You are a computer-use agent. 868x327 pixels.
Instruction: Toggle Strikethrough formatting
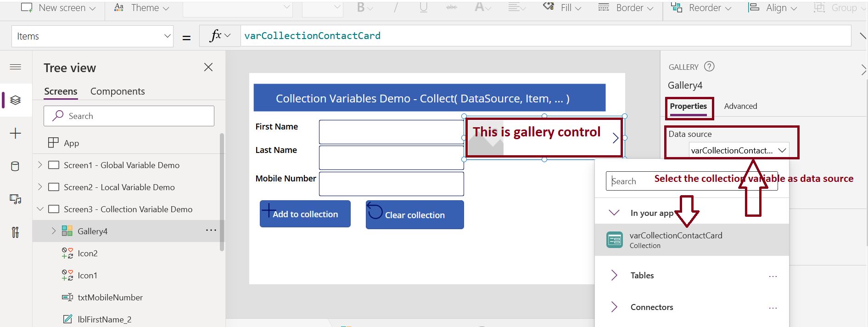click(452, 8)
